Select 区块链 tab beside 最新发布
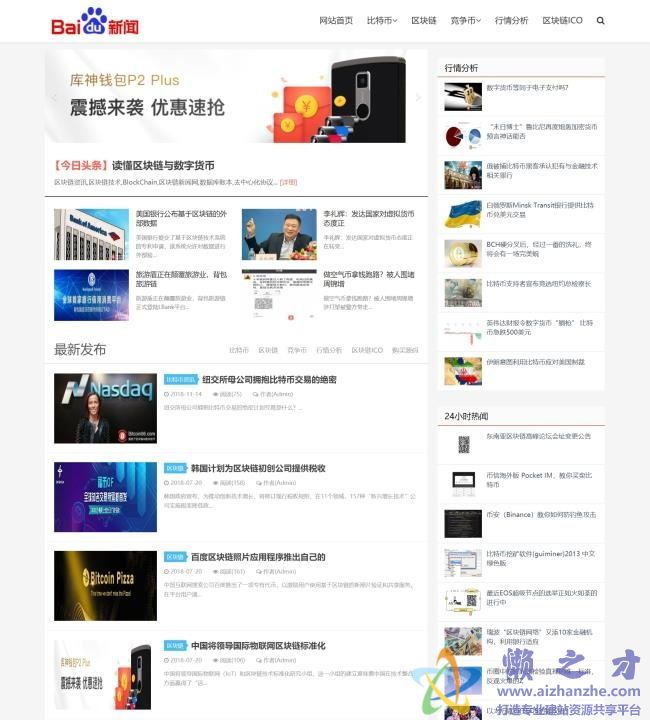650x720 pixels. [268, 350]
